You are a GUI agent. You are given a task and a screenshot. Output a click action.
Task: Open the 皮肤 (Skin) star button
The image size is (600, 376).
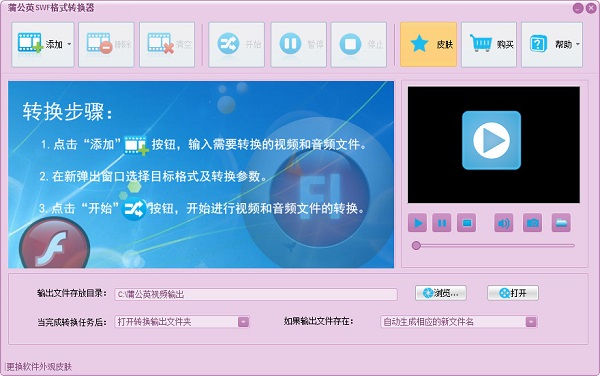point(429,44)
